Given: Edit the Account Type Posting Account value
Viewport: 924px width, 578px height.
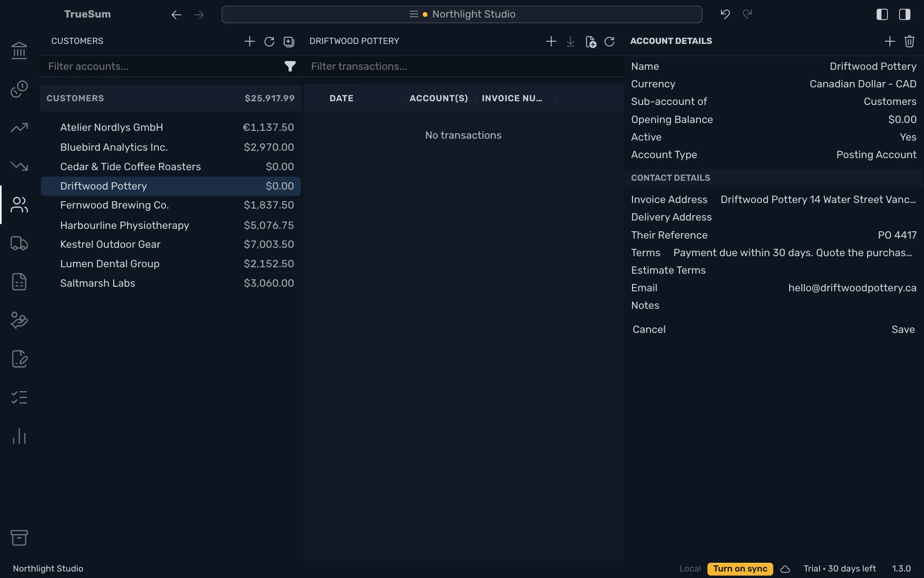Looking at the screenshot, I should [876, 155].
